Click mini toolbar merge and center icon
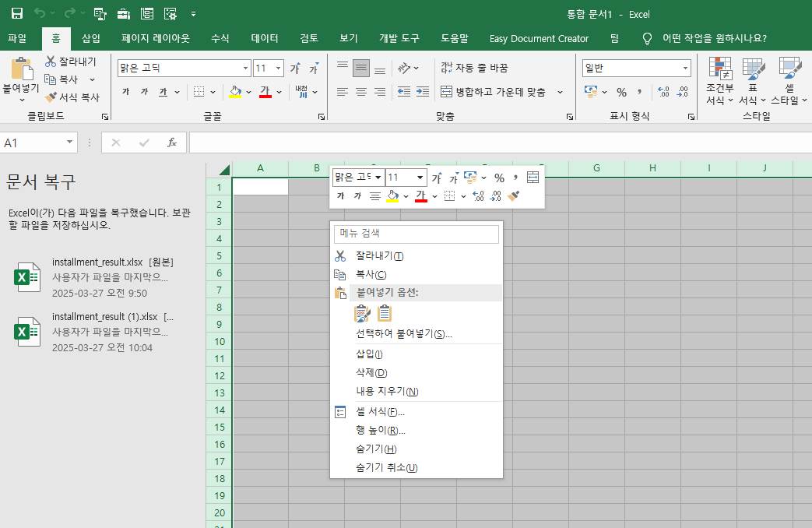 533,178
